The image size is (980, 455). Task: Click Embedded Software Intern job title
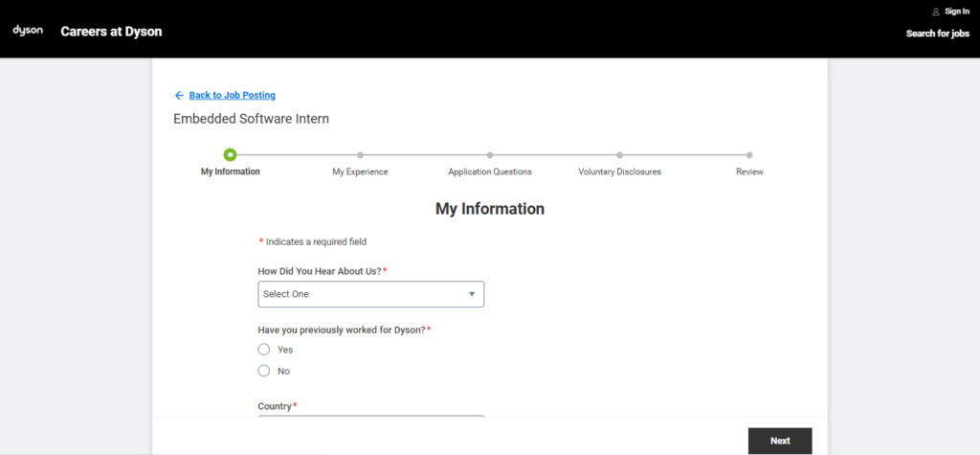252,118
